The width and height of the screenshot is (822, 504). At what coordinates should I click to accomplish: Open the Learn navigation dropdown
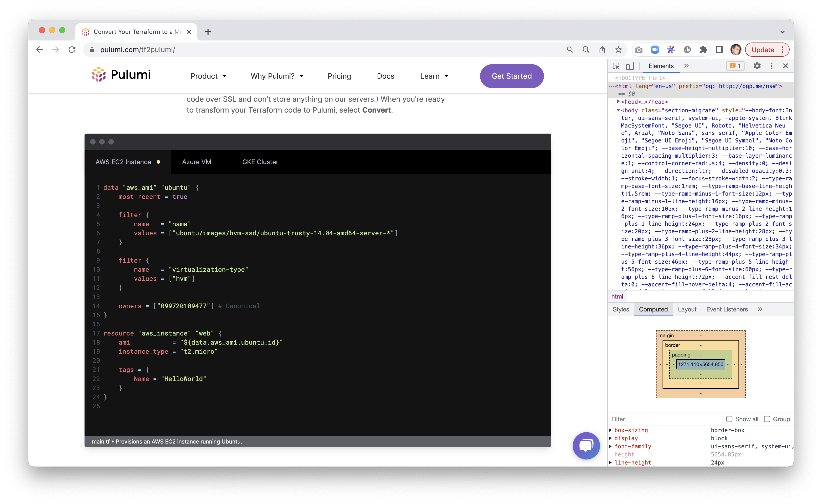click(x=434, y=76)
